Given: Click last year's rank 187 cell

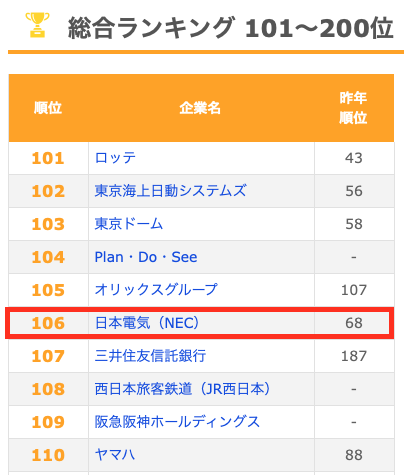Looking at the screenshot, I should point(354,356).
